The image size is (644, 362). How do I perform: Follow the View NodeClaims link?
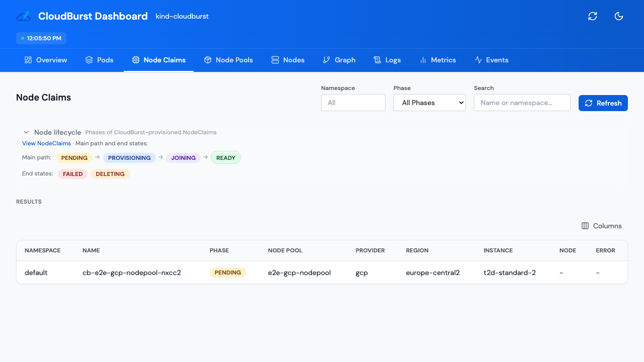(46, 143)
